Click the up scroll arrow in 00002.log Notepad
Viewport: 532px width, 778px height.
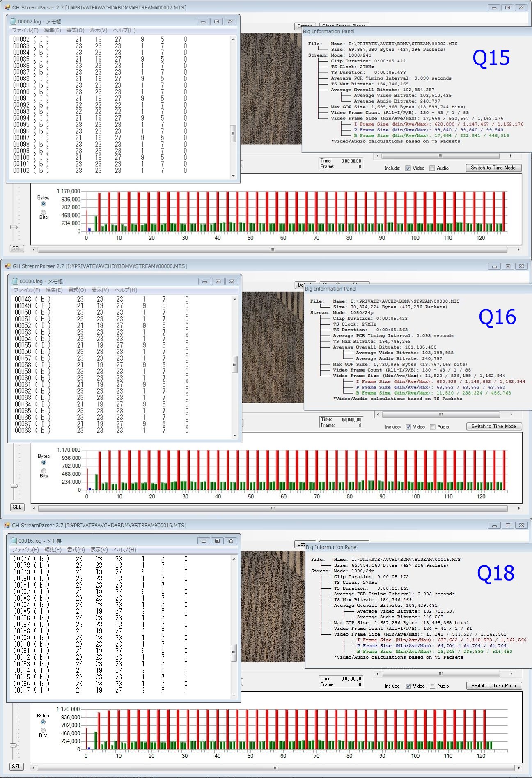pos(233,39)
